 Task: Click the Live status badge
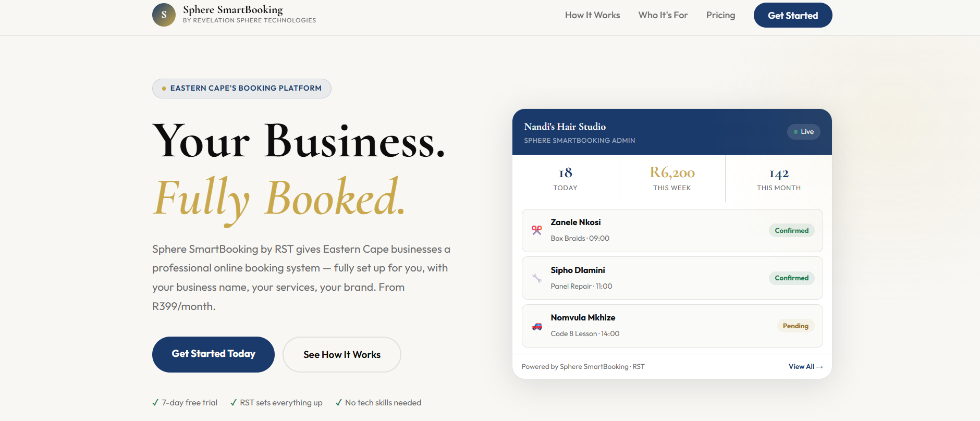coord(804,132)
